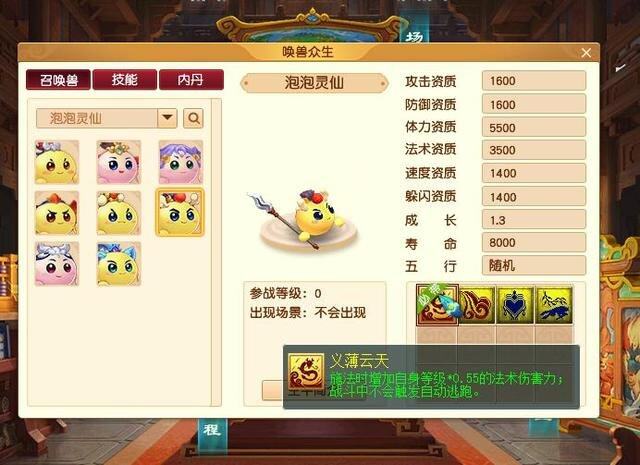Select the angry yellow pet with red ears

(57, 213)
